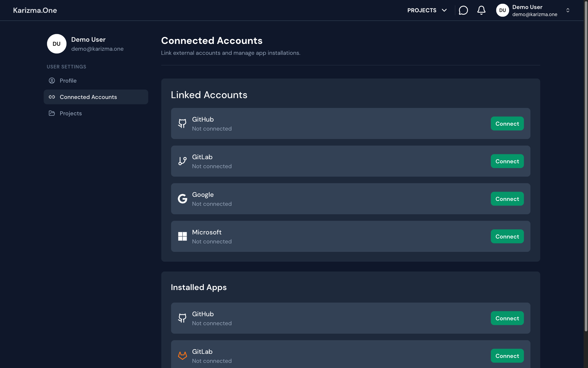Click the 'Linked Accounts' heading
Image resolution: width=588 pixels, height=368 pixels.
[209, 95]
